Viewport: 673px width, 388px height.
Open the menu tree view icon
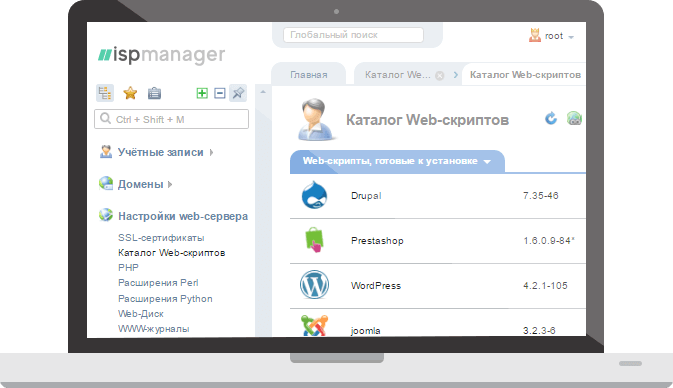pyautogui.click(x=105, y=93)
